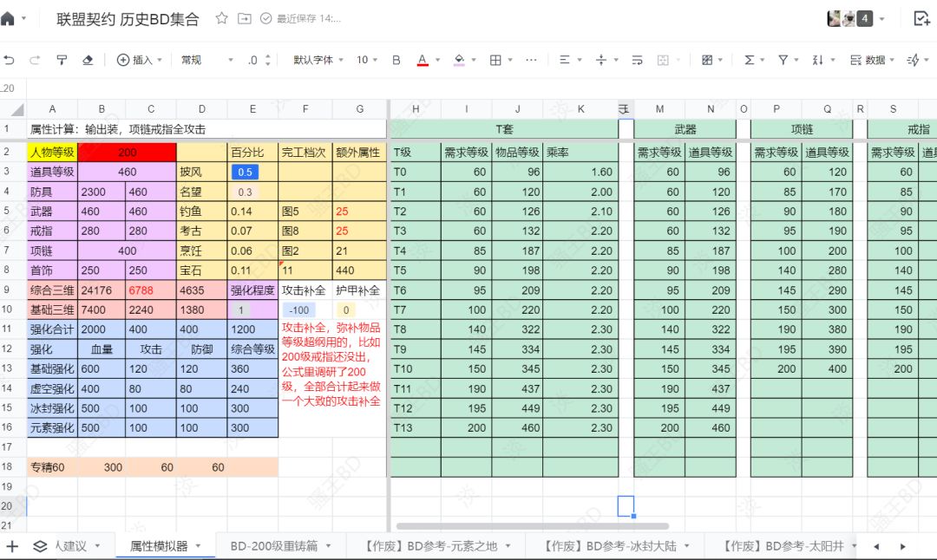937x560 pixels.
Task: Switch to the BD-200级重铸篇 tab
Action: 274,545
